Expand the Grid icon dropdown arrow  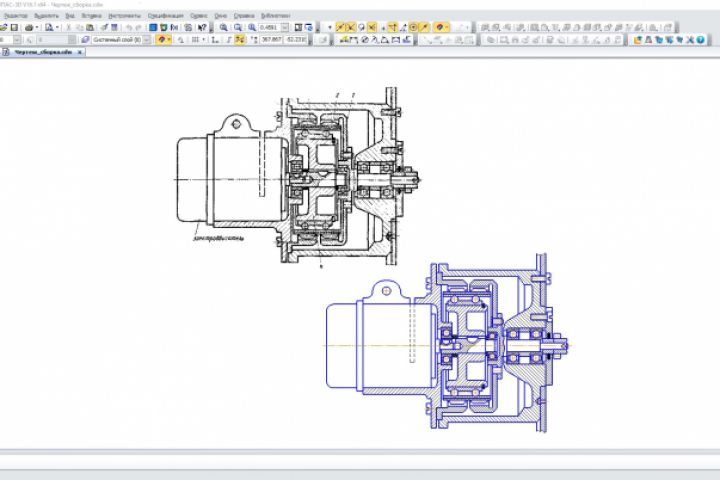(x=203, y=40)
